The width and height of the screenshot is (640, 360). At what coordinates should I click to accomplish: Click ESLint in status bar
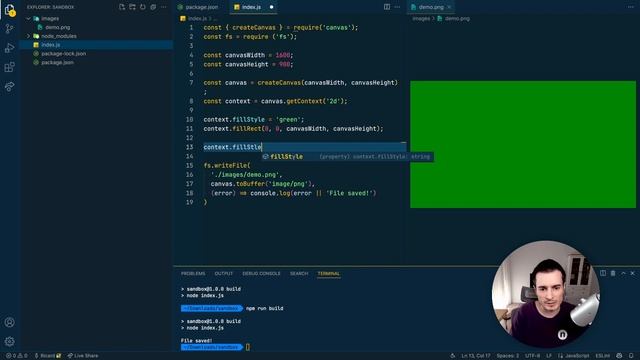point(602,356)
